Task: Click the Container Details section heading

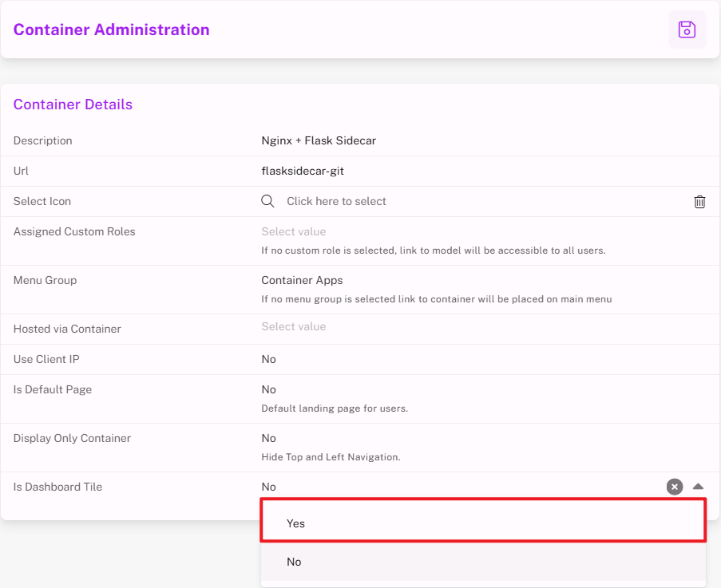Action: 73,105
